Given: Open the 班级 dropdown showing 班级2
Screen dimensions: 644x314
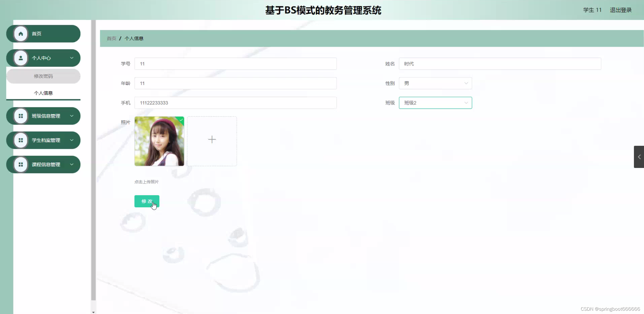Looking at the screenshot, I should [x=435, y=103].
